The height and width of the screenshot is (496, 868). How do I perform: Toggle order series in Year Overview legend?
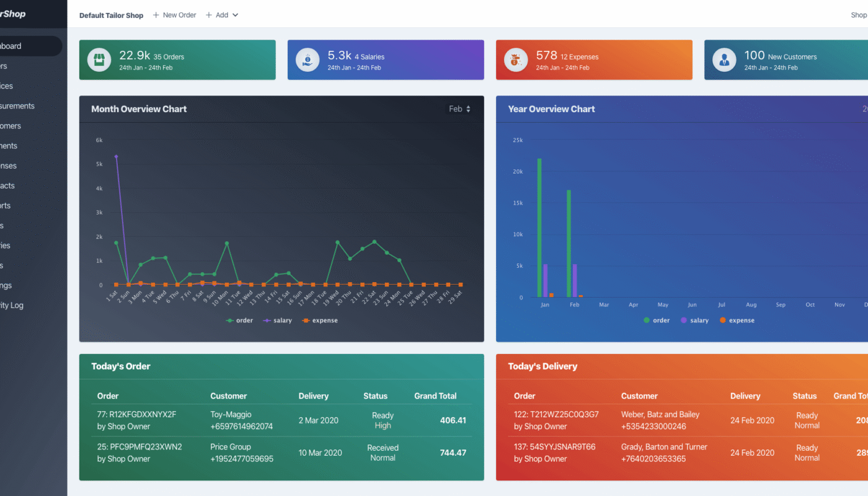(x=657, y=321)
